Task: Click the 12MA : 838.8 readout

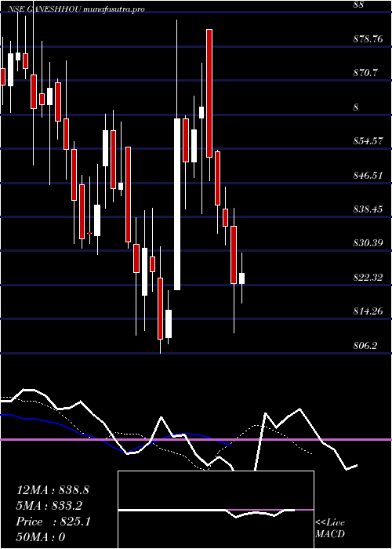Action: pos(53,490)
